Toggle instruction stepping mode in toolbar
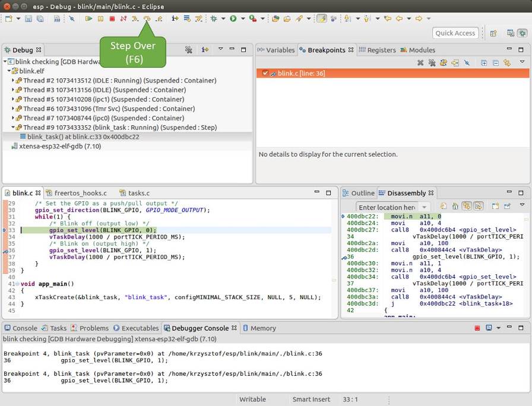This screenshot has height=406, width=532. [175, 19]
